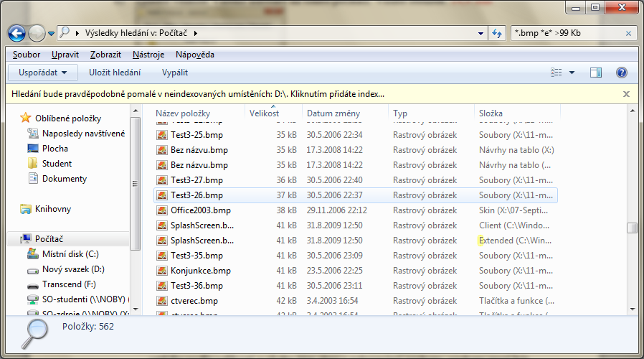This screenshot has width=644, height=359.
Task: Open the Transcend (F:) drive
Action: (x=69, y=284)
